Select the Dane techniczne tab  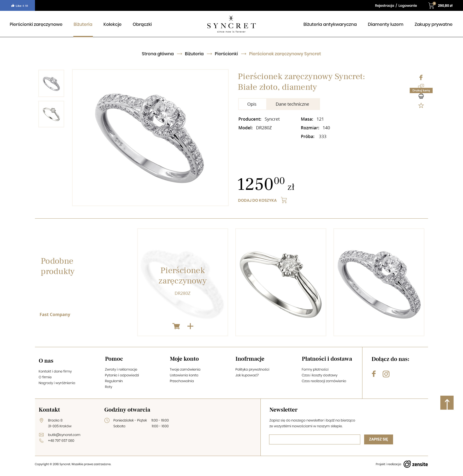tap(293, 104)
